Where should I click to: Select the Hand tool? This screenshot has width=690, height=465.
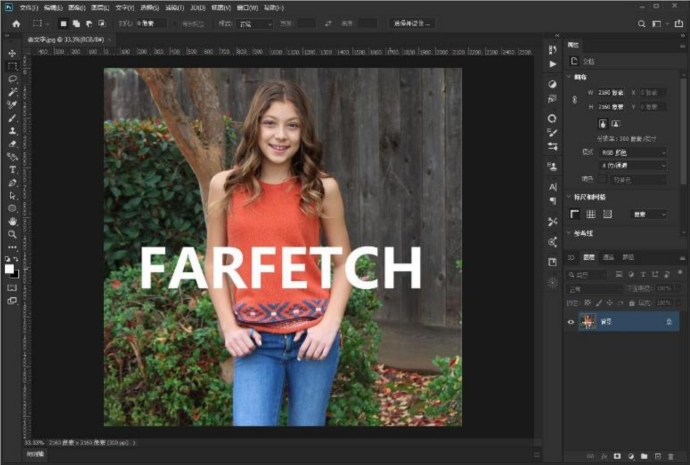tap(12, 221)
